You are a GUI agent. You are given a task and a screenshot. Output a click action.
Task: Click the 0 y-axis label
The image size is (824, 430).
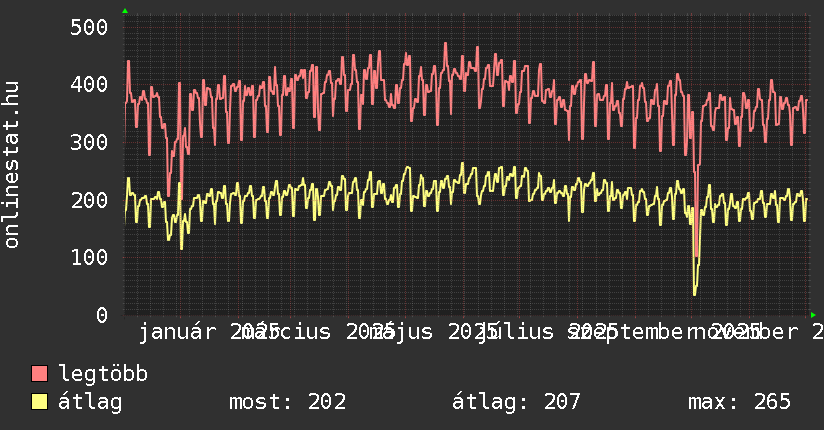click(101, 315)
